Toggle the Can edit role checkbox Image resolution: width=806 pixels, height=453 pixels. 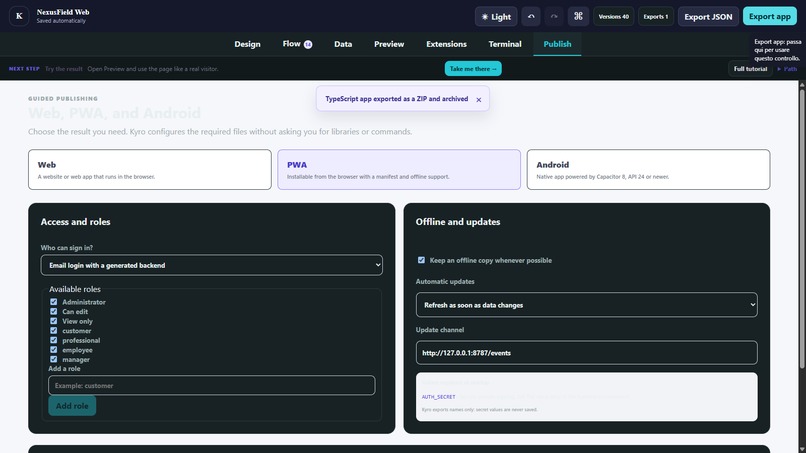(53, 311)
